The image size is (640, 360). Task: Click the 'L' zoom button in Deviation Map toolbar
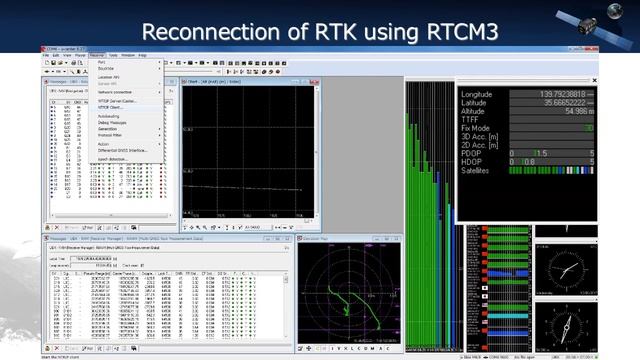coord(352,348)
